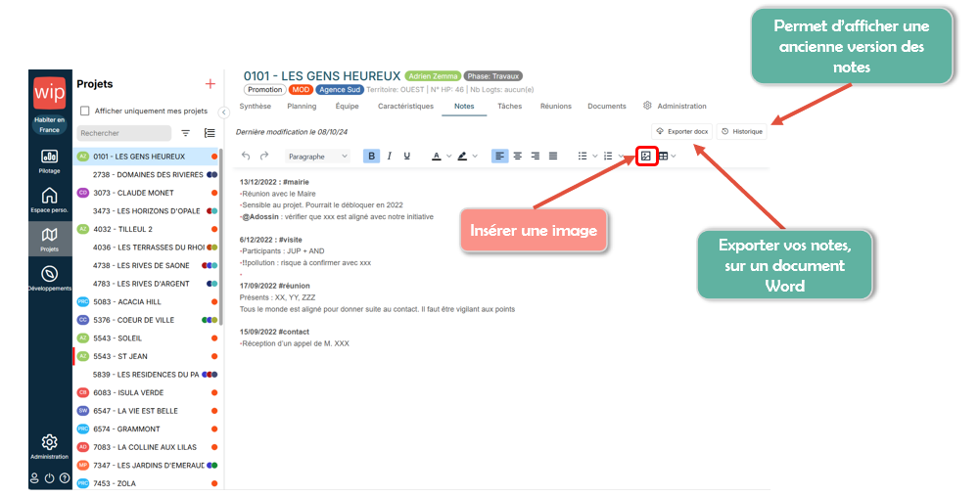Collapse the projects panel chevron
980x496 pixels.
[224, 113]
